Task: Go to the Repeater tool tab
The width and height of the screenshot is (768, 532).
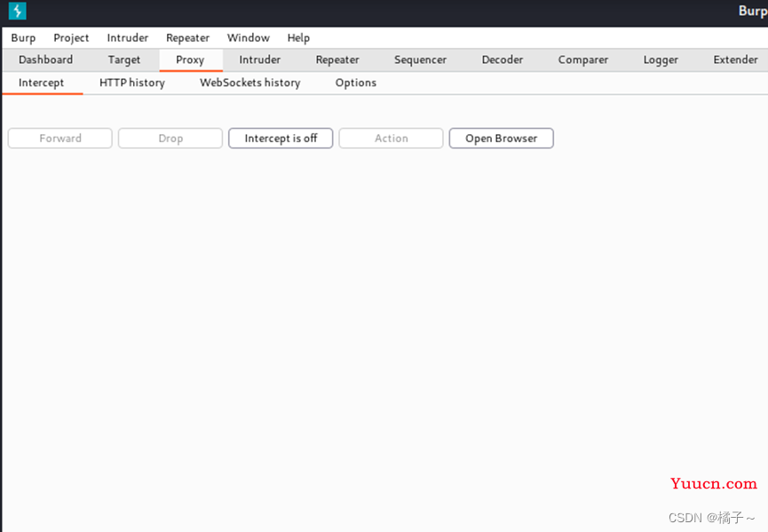Action: pos(337,60)
